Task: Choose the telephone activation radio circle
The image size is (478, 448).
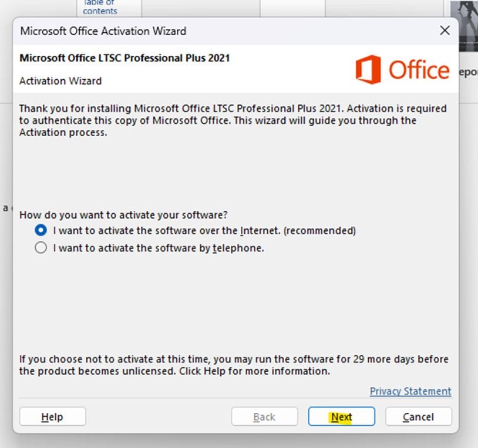Action: point(41,248)
